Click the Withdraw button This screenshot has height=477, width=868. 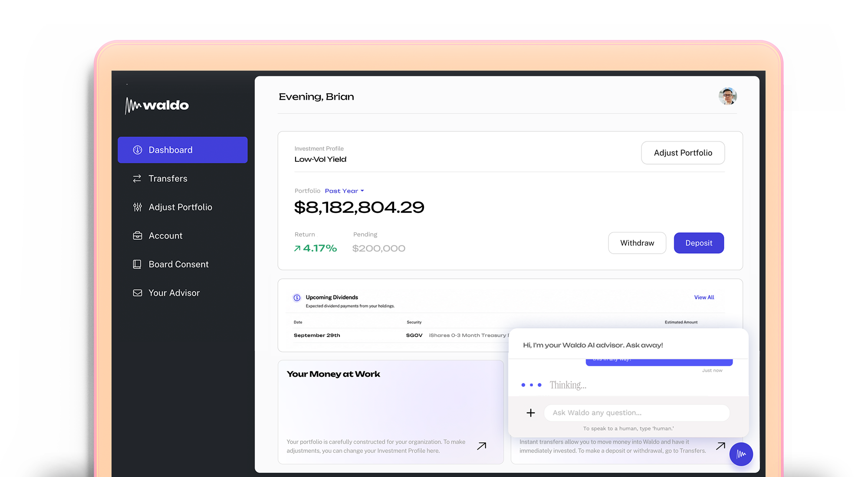[x=637, y=243]
